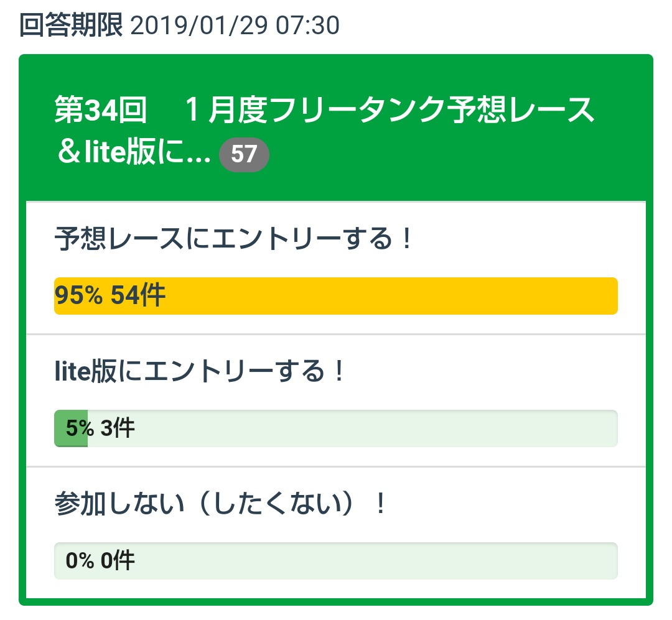Choose the lite版にエントリーする！ option
This screenshot has width=672, height=620.
[x=199, y=371]
